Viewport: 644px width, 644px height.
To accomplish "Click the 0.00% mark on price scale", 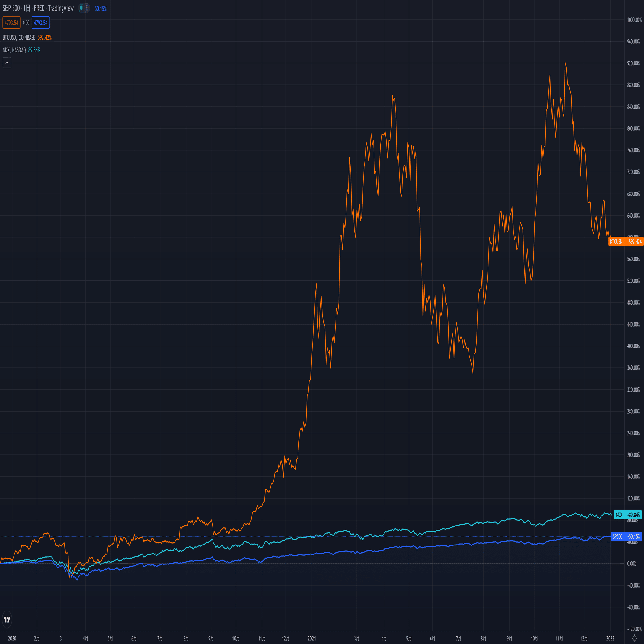I will pos(632,564).
